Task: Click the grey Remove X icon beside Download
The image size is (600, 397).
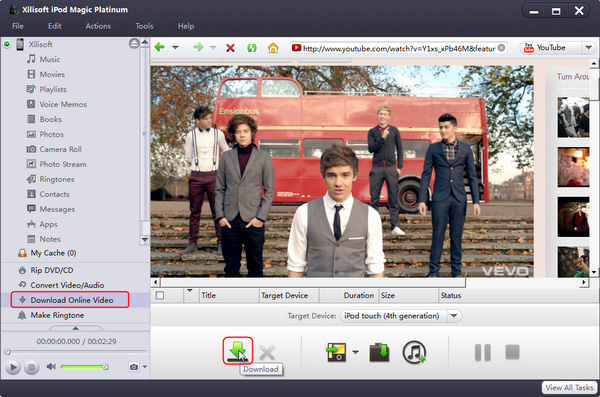Action: point(267,353)
